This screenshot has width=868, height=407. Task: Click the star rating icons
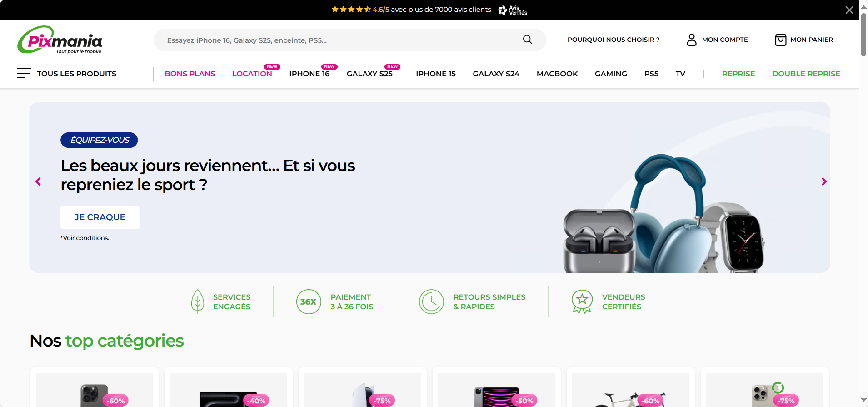[351, 9]
